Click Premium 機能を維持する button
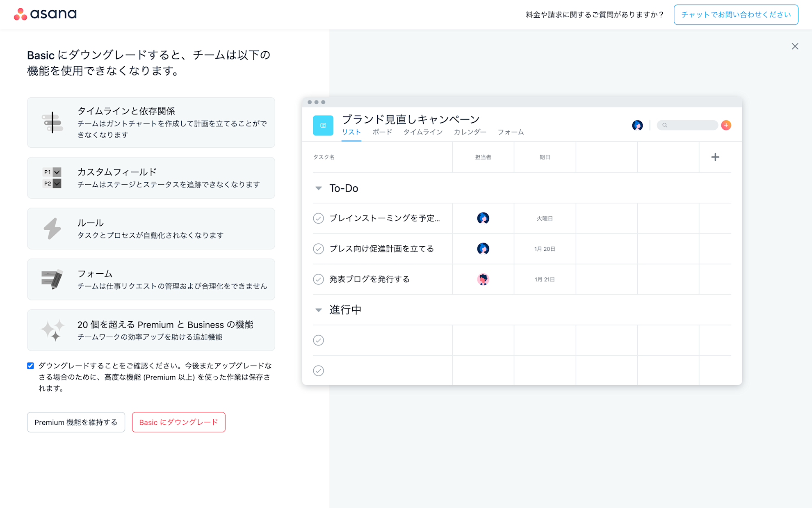812x508 pixels. click(x=76, y=422)
